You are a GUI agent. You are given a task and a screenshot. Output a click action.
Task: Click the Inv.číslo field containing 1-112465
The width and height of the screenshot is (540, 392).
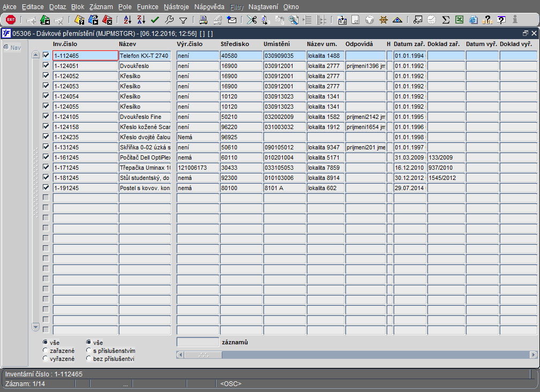pos(85,55)
